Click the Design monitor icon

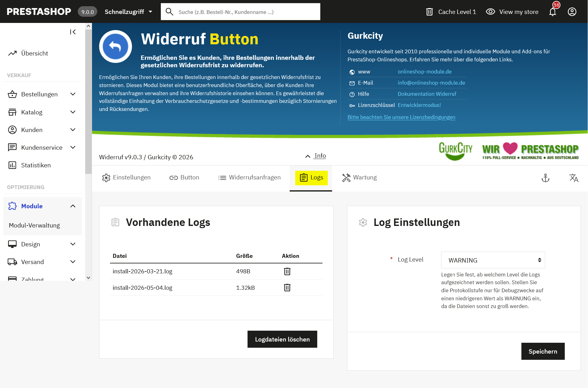12,244
